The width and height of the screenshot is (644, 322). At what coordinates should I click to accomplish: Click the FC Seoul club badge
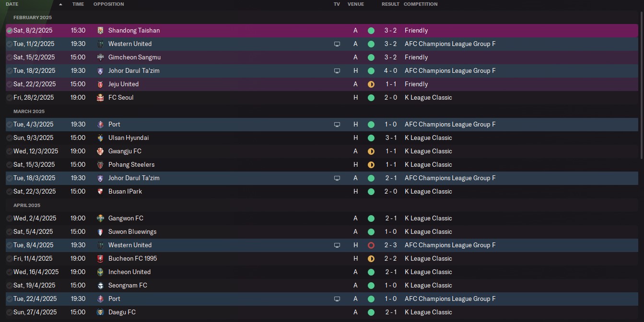point(100,97)
